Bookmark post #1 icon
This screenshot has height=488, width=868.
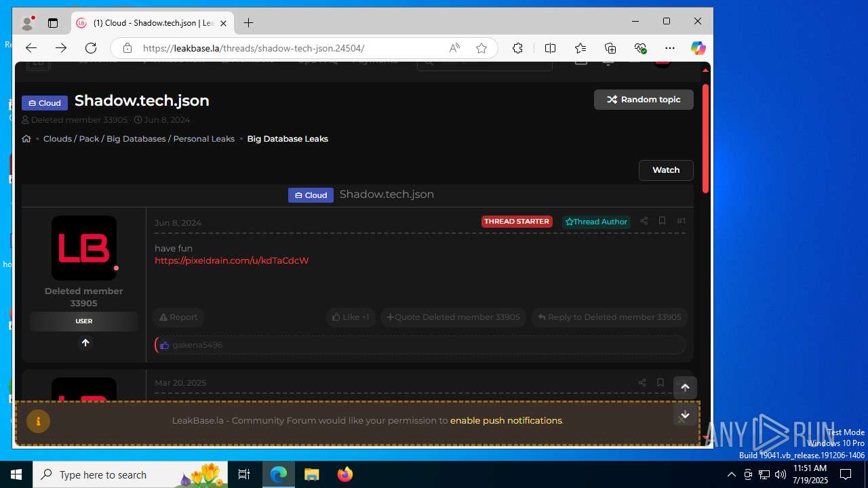662,221
